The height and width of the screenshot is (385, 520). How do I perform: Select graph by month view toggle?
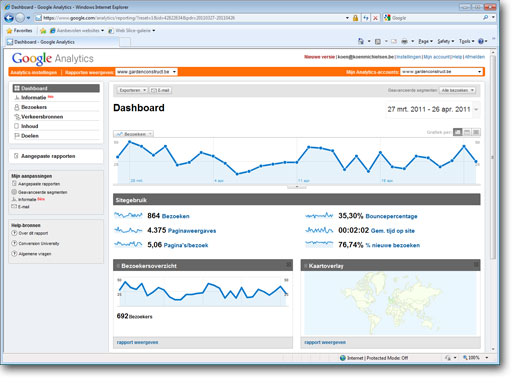(476, 132)
